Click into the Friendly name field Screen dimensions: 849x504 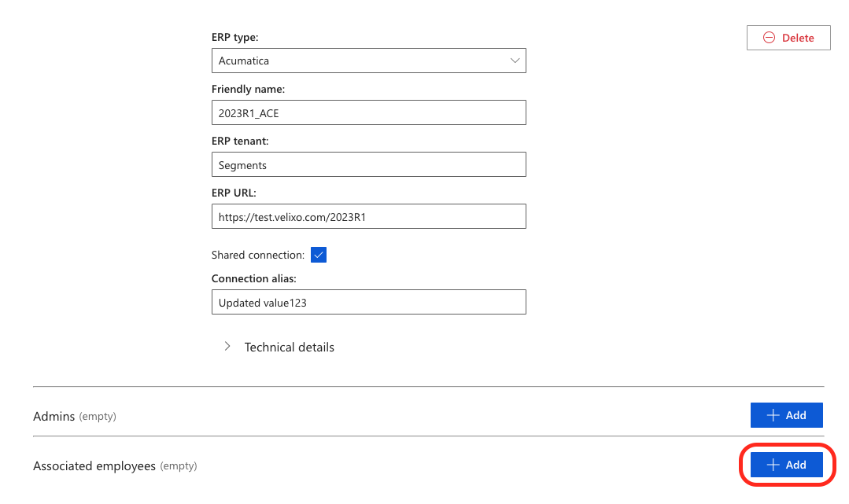click(x=368, y=112)
